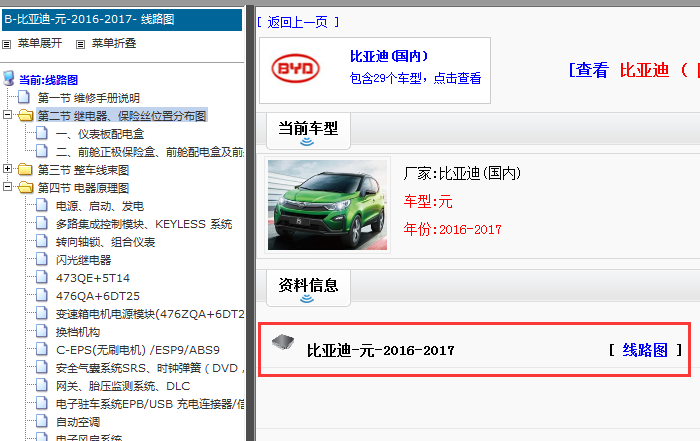Click page icon for 电源、启动、发电
Image resolution: width=700 pixels, height=441 pixels.
click(x=42, y=205)
